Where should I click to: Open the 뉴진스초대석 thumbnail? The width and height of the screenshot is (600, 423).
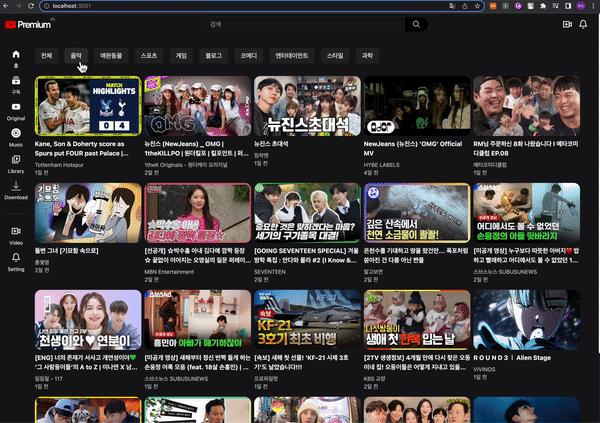click(x=307, y=106)
